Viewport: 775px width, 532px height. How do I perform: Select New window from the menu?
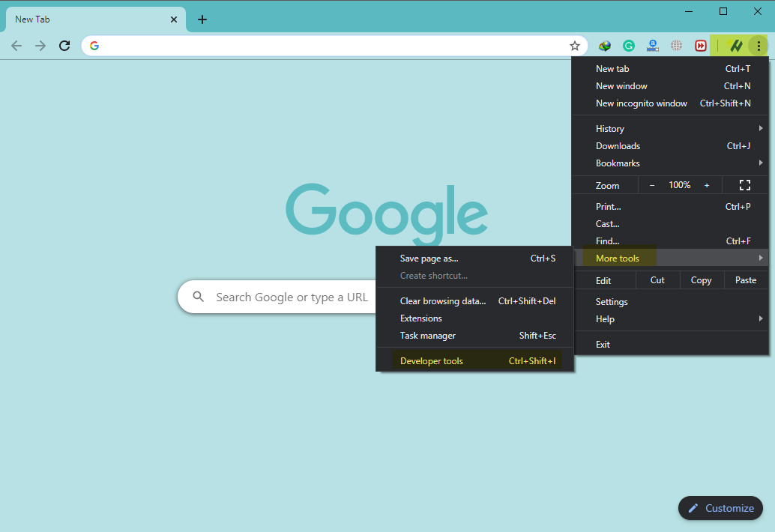pos(670,86)
